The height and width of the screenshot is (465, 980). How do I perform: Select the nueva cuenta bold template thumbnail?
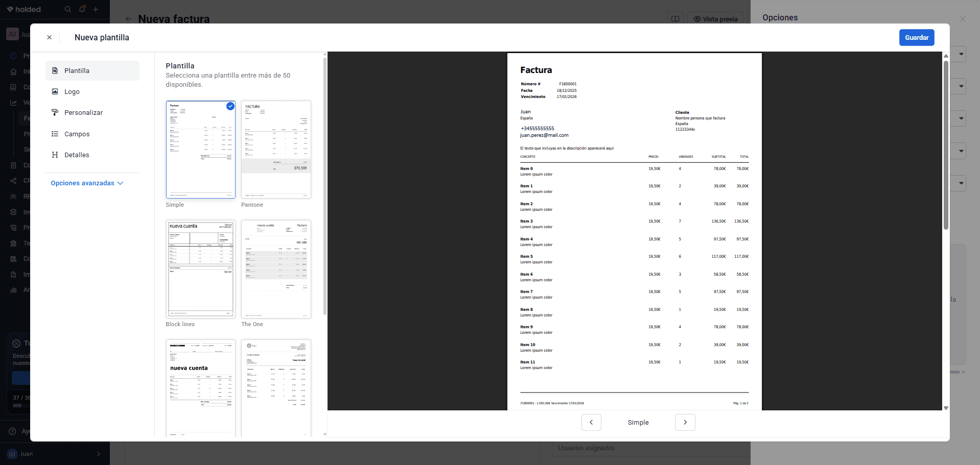pyautogui.click(x=201, y=388)
